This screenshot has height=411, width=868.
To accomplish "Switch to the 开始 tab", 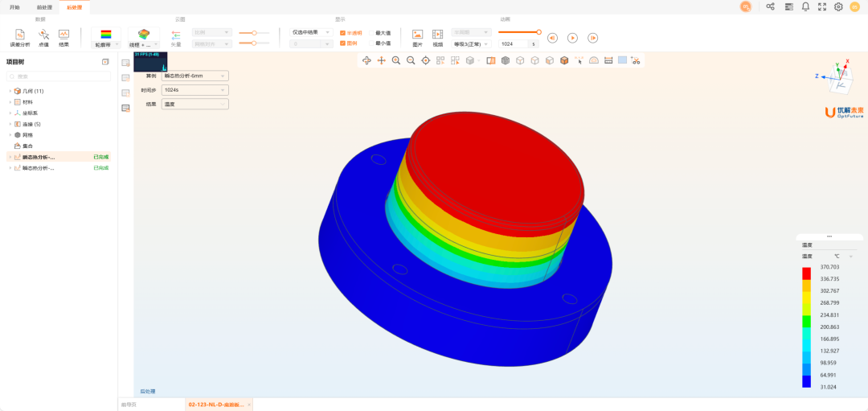I will (14, 7).
